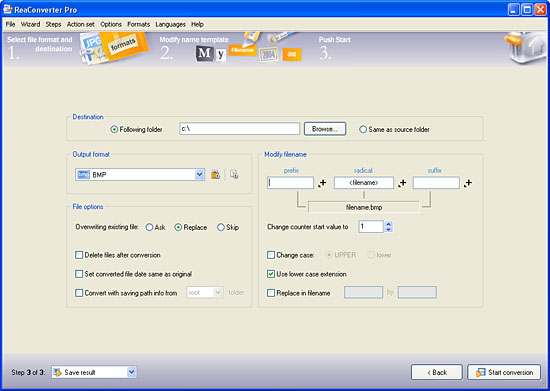The width and height of the screenshot is (550, 391).
Task: Click the suffix input field
Action: tap(436, 183)
